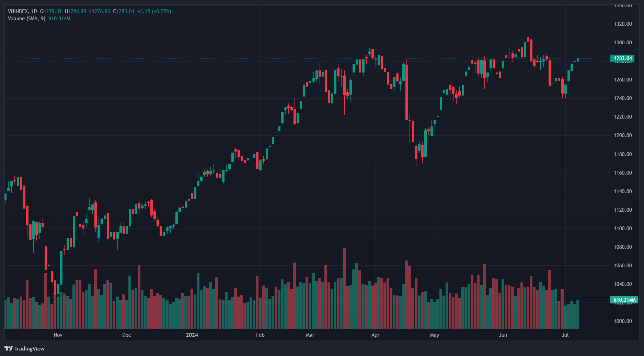644x356 pixels.
Task: Click the close value C1283.04
Action: [124, 11]
